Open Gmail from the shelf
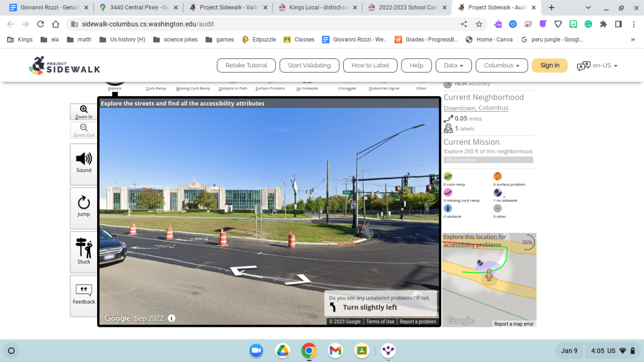This screenshot has width=644, height=362. click(335, 350)
